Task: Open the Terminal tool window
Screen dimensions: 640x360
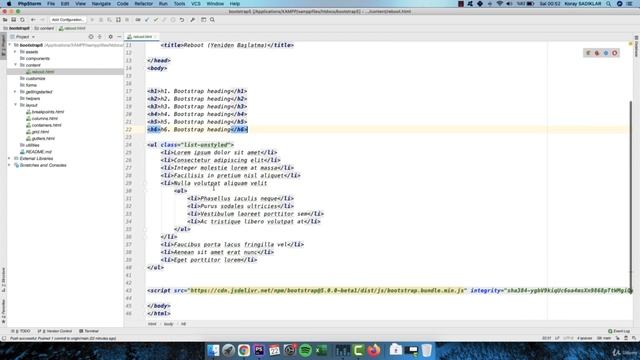Action: click(x=89, y=331)
